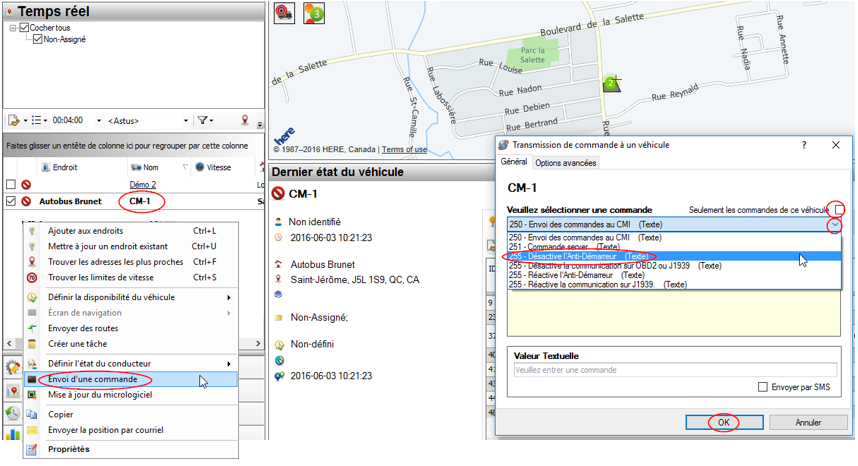Enable 'Seulement les commandes de ce véhicule' checkbox
The width and height of the screenshot is (858, 466).
(839, 209)
